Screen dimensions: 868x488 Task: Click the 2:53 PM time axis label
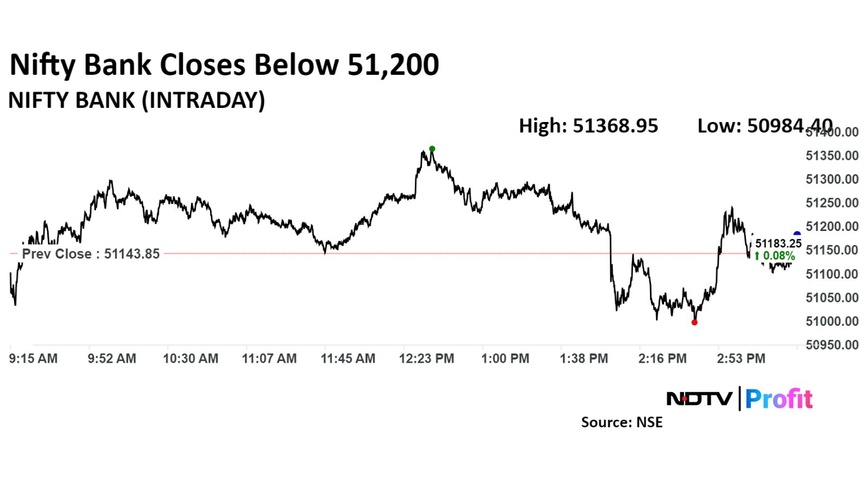[741, 358]
